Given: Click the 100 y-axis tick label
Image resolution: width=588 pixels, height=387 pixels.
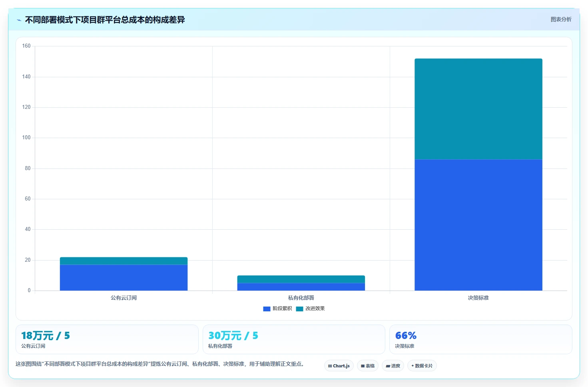Looking at the screenshot, I should [26, 138].
